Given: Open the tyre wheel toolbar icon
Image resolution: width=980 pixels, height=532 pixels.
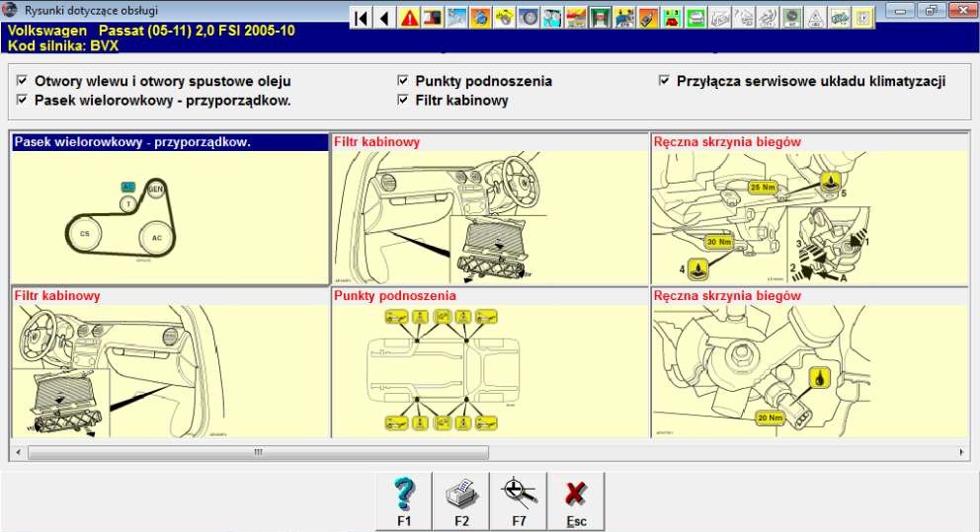Looking at the screenshot, I should tap(529, 18).
